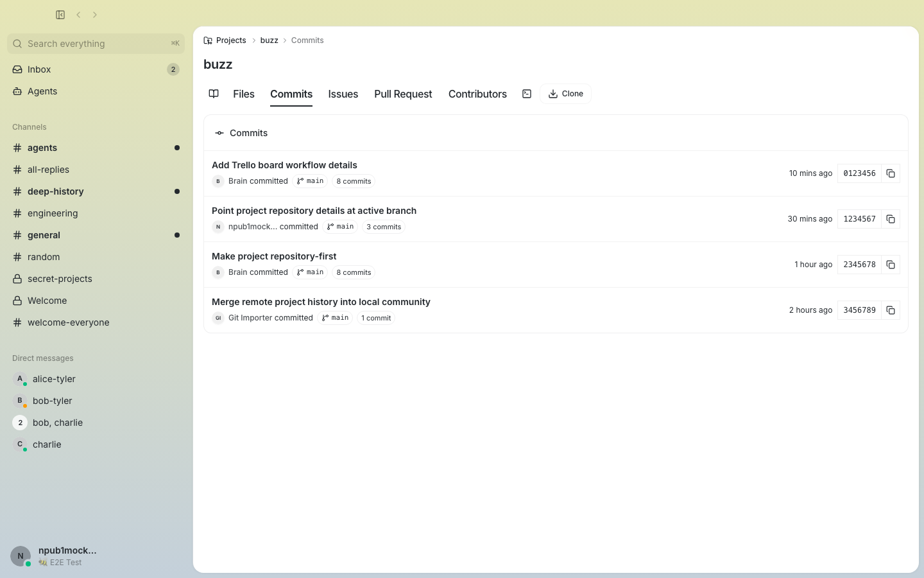Screen dimensions: 924x578
Task: Open the all-replies channel
Action: (x=96, y=170)
